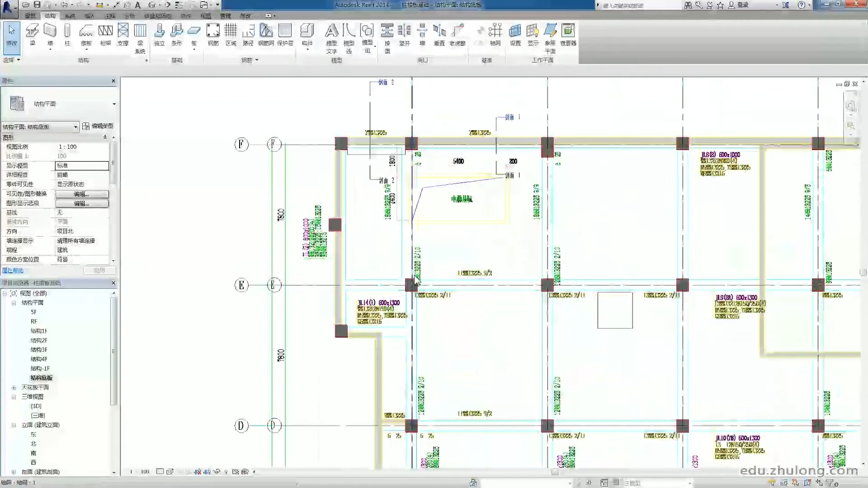868x488 pixels.
Task: Open the Revit application menu button
Action: pyautogui.click(x=9, y=8)
